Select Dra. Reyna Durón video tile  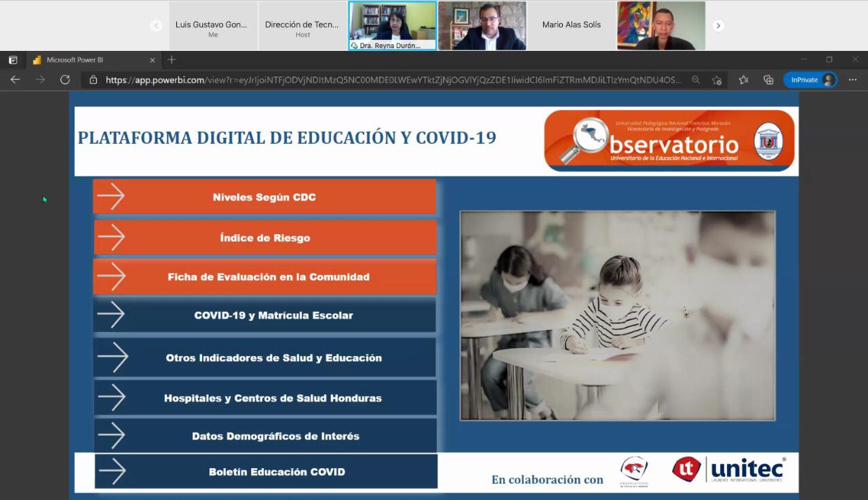coord(393,26)
